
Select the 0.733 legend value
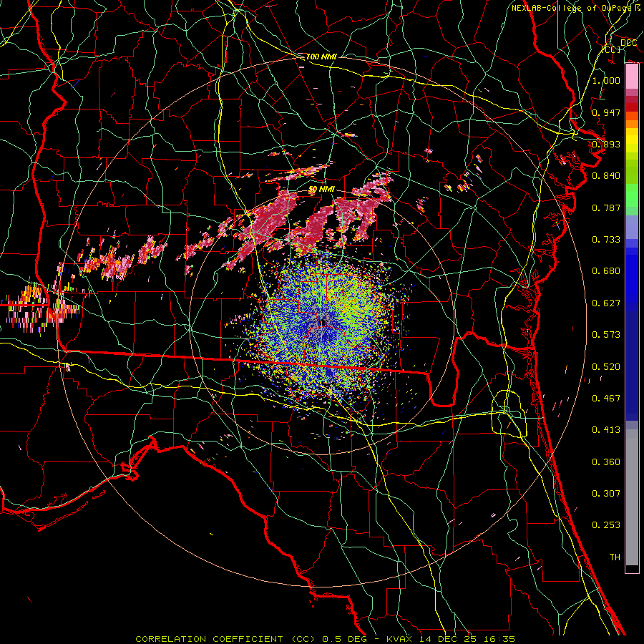pyautogui.click(x=606, y=240)
